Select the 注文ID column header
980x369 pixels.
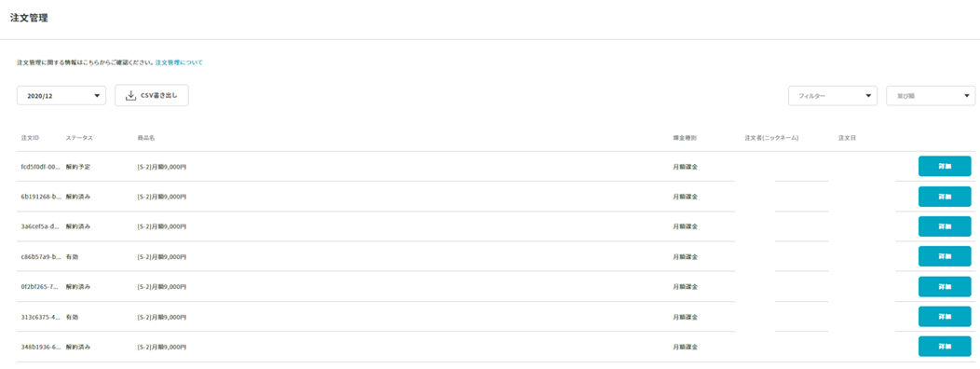point(30,138)
